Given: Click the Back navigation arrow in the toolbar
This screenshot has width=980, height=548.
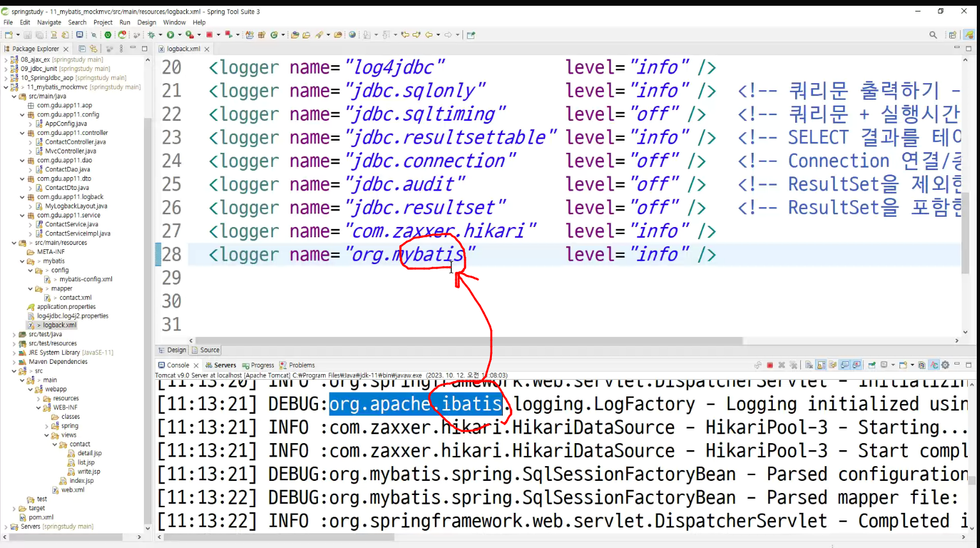Looking at the screenshot, I should [429, 35].
